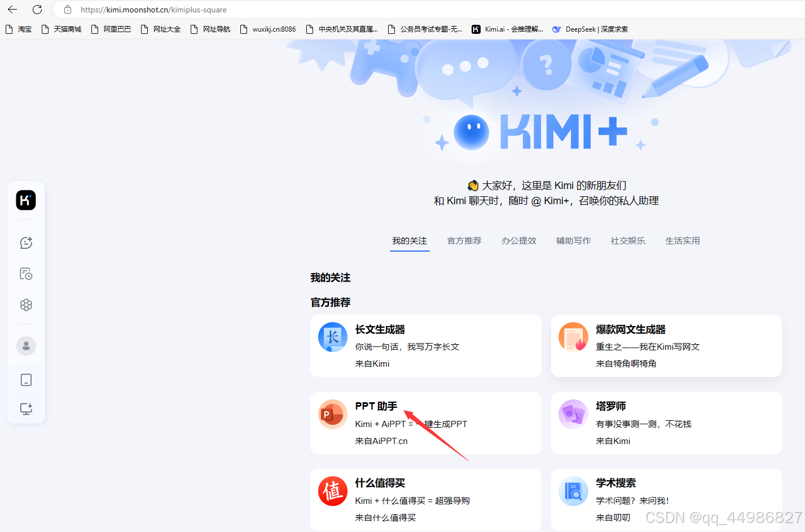The width and height of the screenshot is (805, 532).
Task: Open the 学术搜索 card title
Action: tap(616, 483)
